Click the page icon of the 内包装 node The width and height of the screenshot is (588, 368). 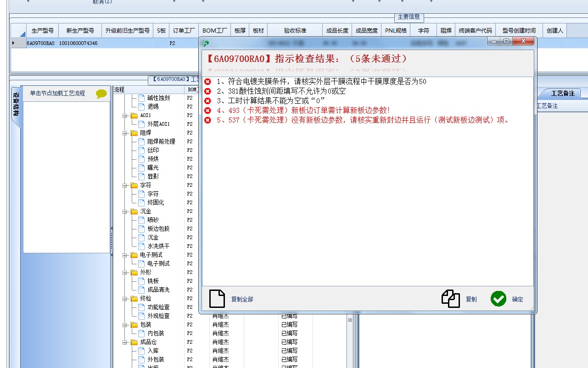pos(141,333)
